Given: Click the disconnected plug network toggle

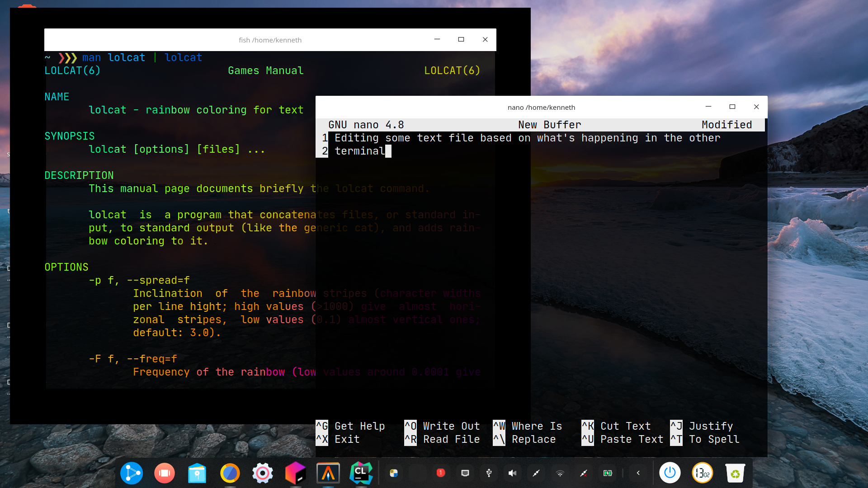Looking at the screenshot, I should point(584,473).
